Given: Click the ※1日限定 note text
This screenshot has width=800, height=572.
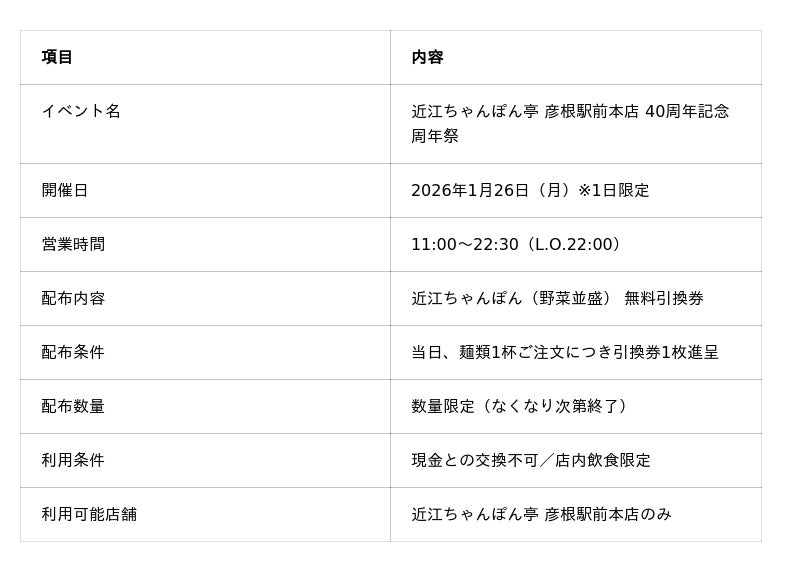Looking at the screenshot, I should pos(613,190).
